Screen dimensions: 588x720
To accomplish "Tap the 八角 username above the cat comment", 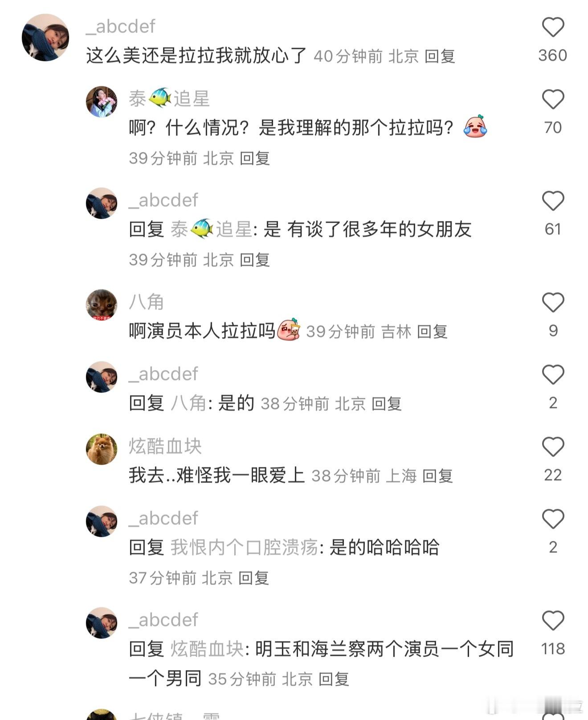I will pos(147,302).
